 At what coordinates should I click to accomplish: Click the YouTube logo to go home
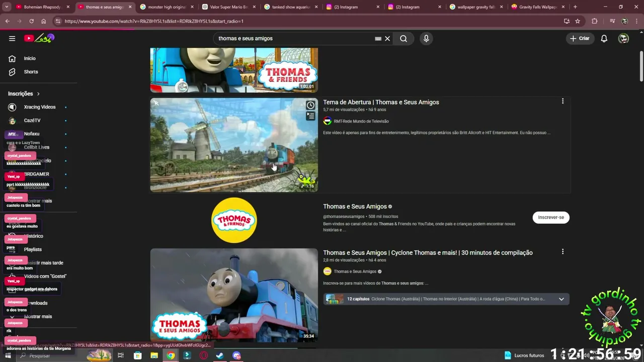pyautogui.click(x=39, y=38)
